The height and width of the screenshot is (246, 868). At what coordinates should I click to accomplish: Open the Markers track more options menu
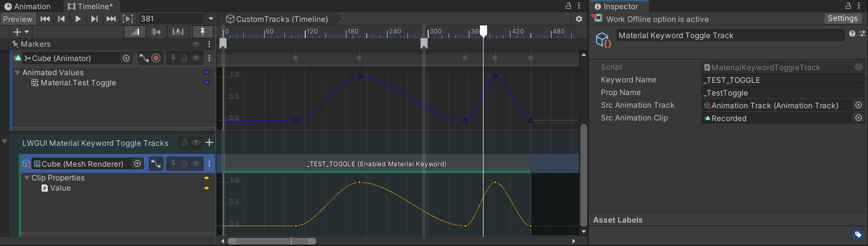click(x=209, y=44)
